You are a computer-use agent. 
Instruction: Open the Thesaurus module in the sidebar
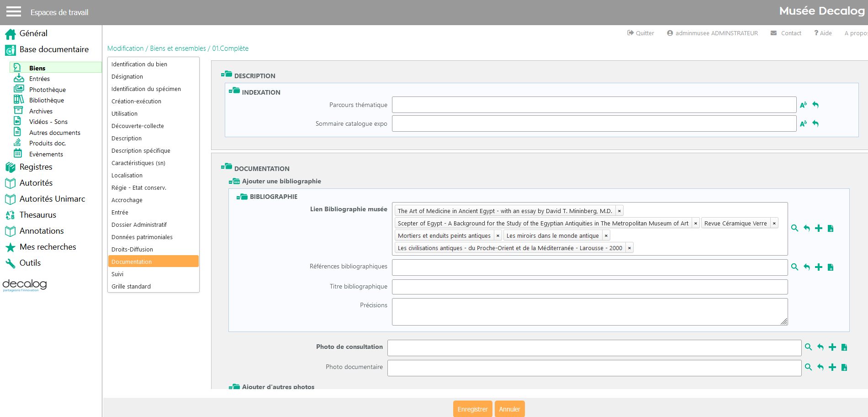click(x=37, y=215)
